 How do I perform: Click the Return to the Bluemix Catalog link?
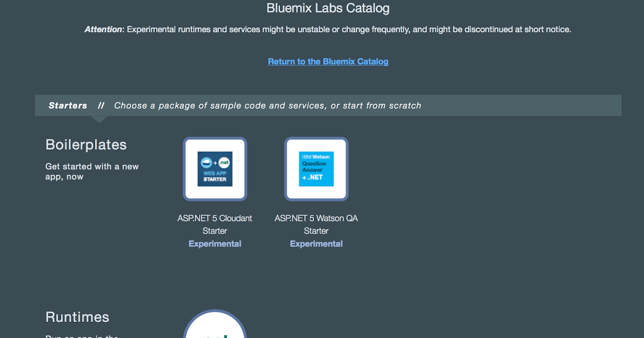[328, 62]
